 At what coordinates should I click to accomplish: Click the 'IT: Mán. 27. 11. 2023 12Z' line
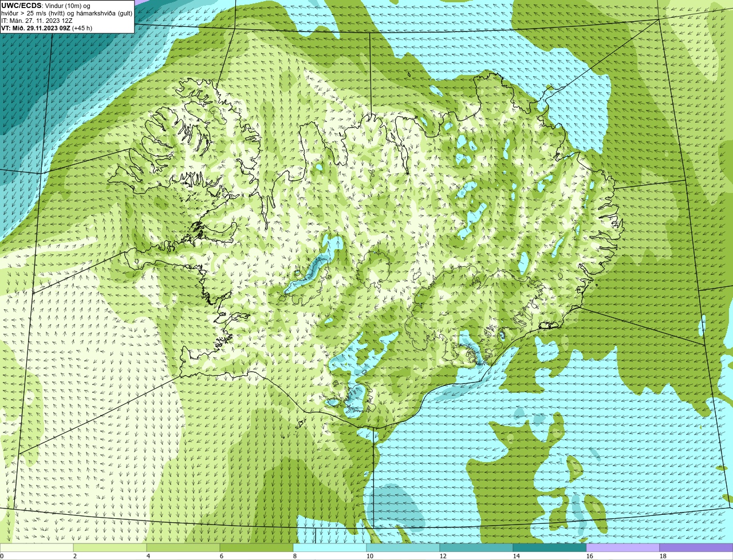tap(37, 21)
